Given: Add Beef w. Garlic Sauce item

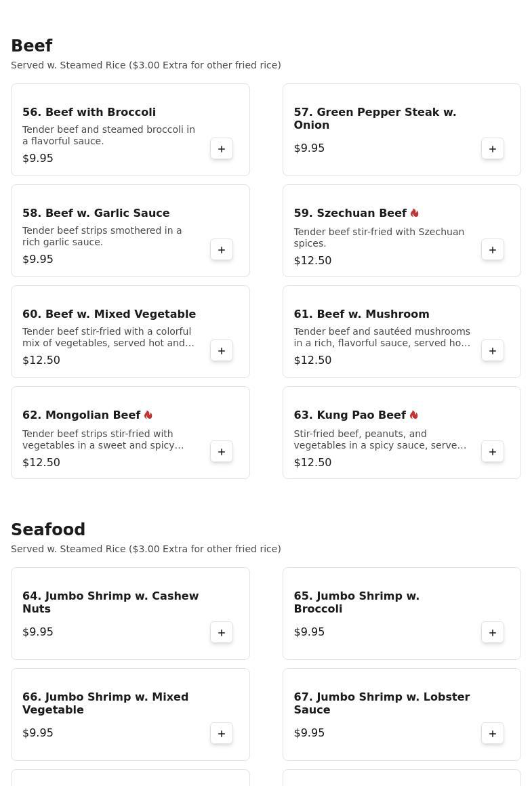Looking at the screenshot, I should [222, 250].
